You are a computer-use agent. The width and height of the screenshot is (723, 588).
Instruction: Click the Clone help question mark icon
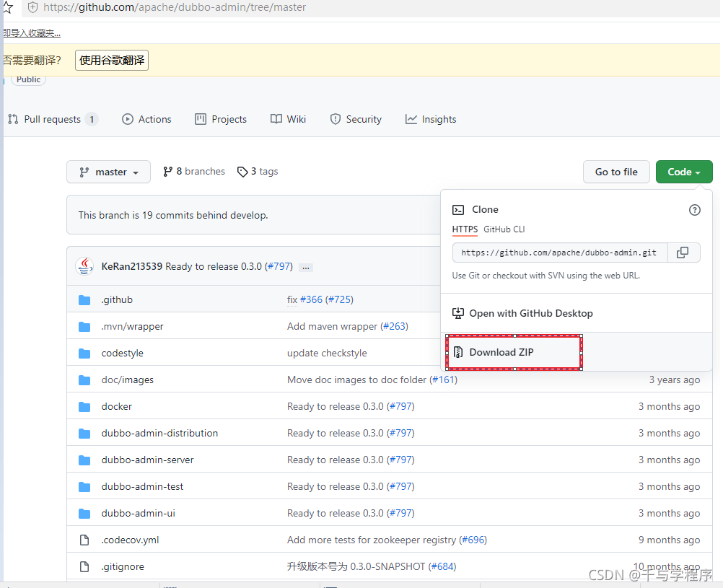pyautogui.click(x=694, y=210)
